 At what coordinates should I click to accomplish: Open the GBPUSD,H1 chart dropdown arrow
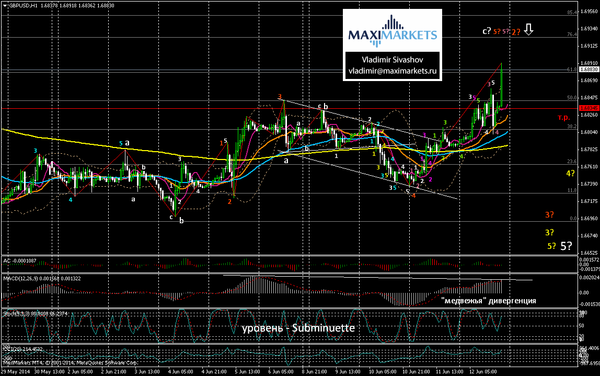[x=4, y=6]
